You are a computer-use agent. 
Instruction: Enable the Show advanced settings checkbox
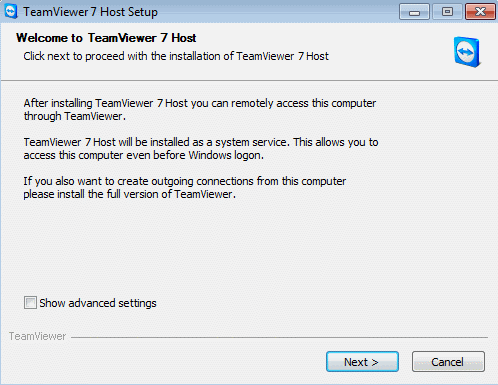click(30, 303)
